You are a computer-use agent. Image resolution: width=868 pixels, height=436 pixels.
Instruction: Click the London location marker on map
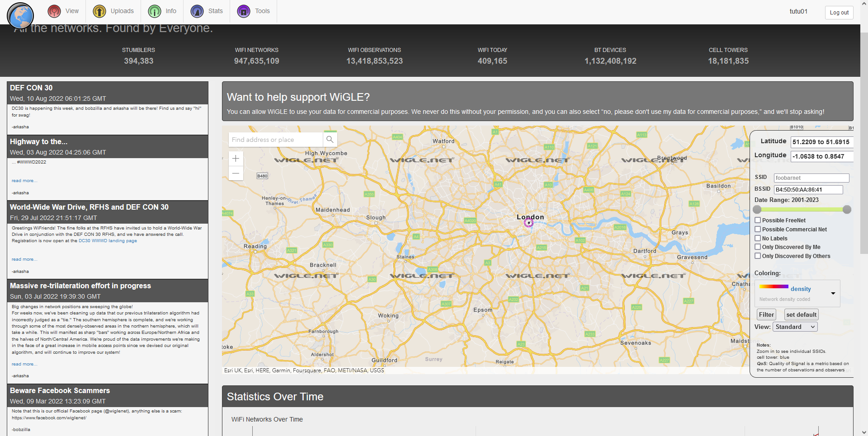click(x=528, y=223)
